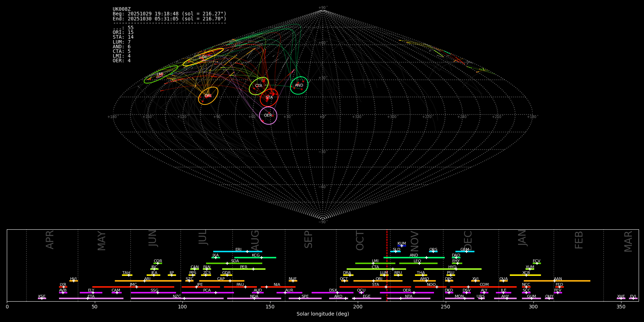This screenshot has height=322, width=644.
Task: Click the KUM shower label in the timeline
Action: [402, 244]
